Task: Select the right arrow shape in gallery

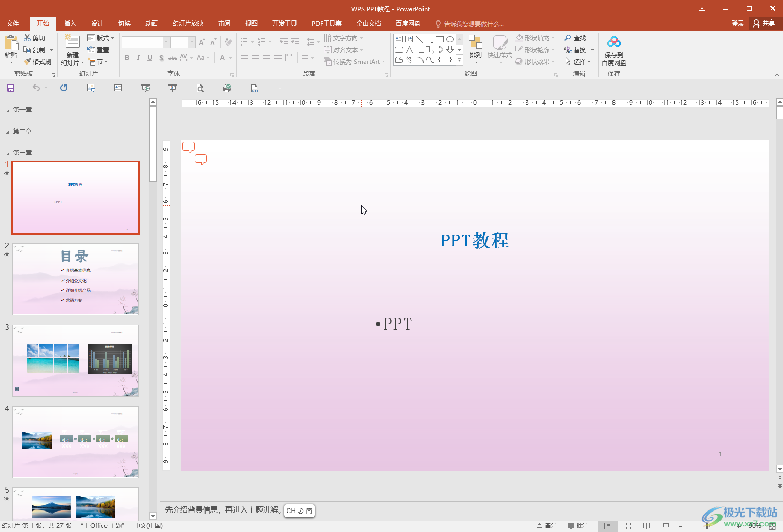Action: click(x=440, y=50)
